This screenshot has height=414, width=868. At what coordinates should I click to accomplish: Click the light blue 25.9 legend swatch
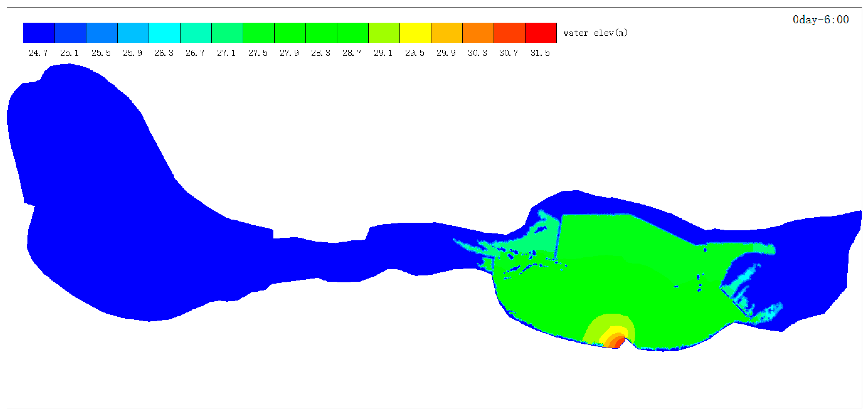click(x=133, y=33)
